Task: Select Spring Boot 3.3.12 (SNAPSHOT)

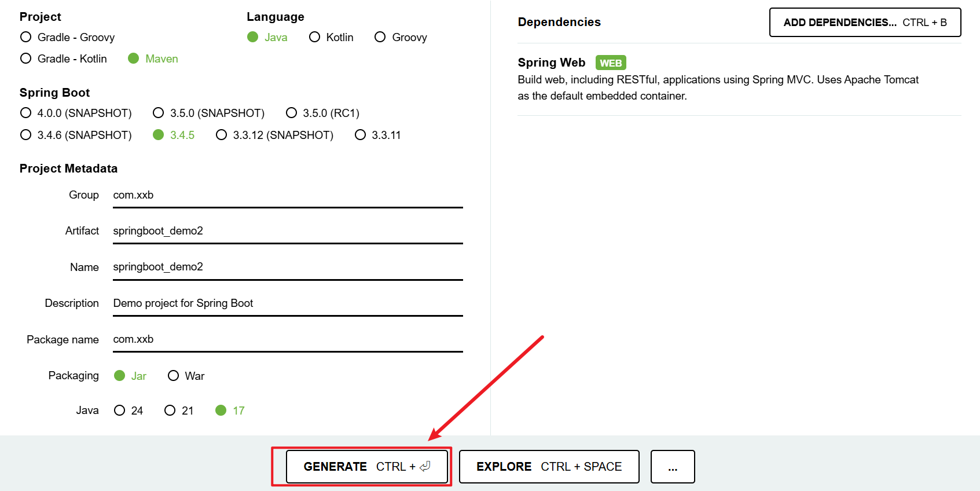Action: pos(274,135)
